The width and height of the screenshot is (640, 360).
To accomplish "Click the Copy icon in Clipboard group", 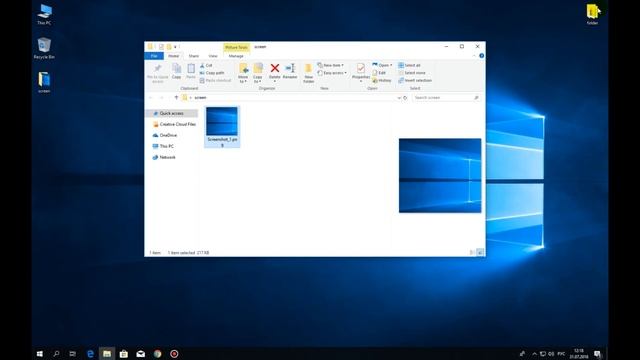I will click(x=176, y=71).
